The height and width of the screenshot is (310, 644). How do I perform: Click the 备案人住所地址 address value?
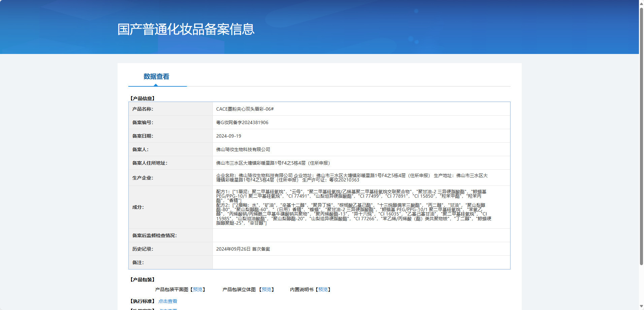point(274,163)
